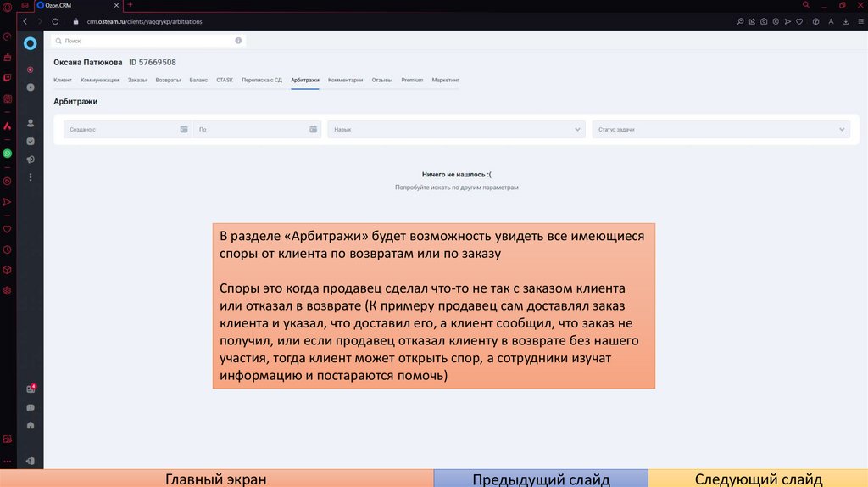This screenshot has height=487, width=868.
Task: Click the red record dot sidebar icon
Action: point(31,70)
